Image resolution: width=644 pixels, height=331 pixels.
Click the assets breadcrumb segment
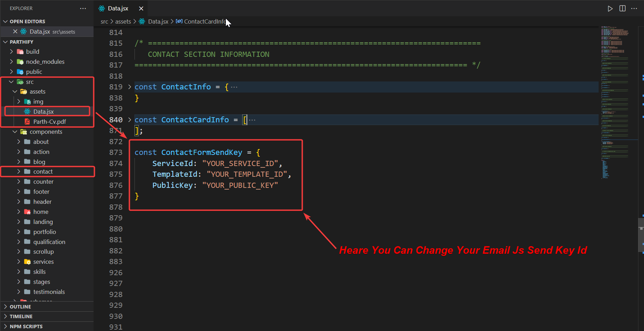(x=123, y=21)
